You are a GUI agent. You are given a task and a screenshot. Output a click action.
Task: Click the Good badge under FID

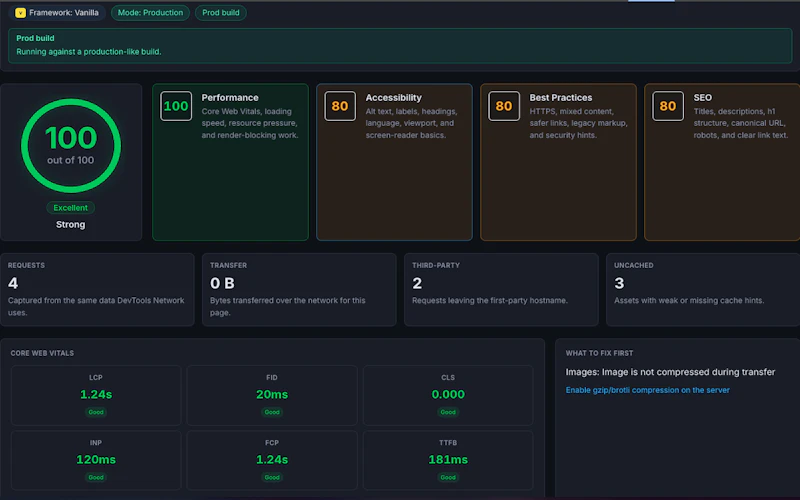pyautogui.click(x=272, y=412)
